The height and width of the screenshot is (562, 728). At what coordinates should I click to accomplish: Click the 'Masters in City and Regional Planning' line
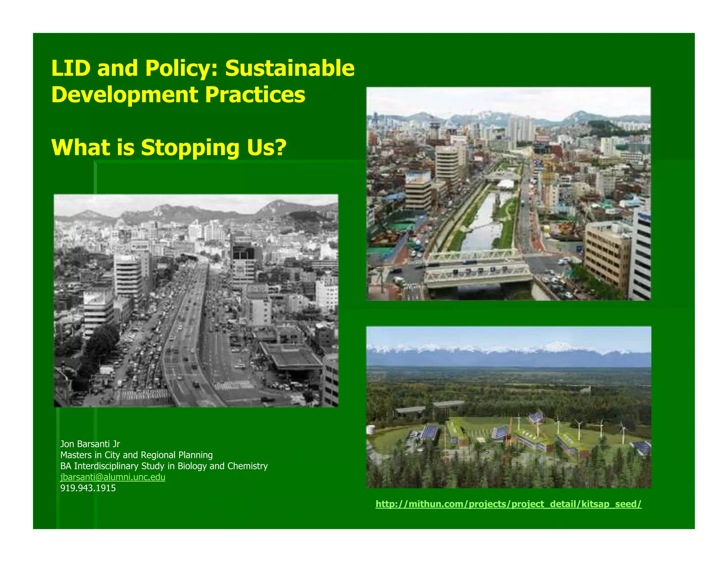point(136,455)
